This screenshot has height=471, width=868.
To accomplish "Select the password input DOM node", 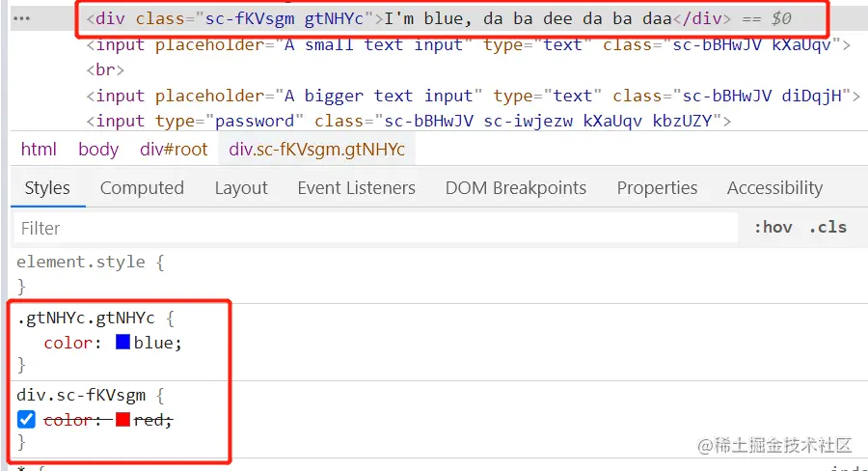I will click(x=409, y=121).
